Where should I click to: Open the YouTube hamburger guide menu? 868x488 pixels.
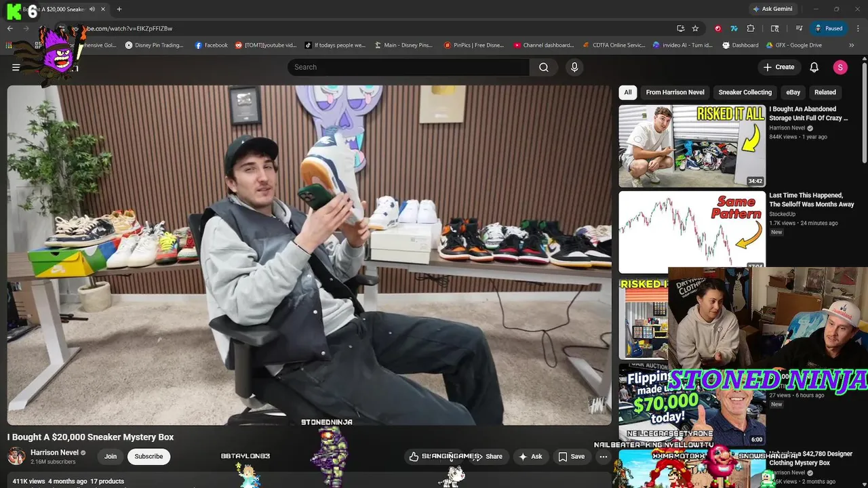click(x=16, y=67)
